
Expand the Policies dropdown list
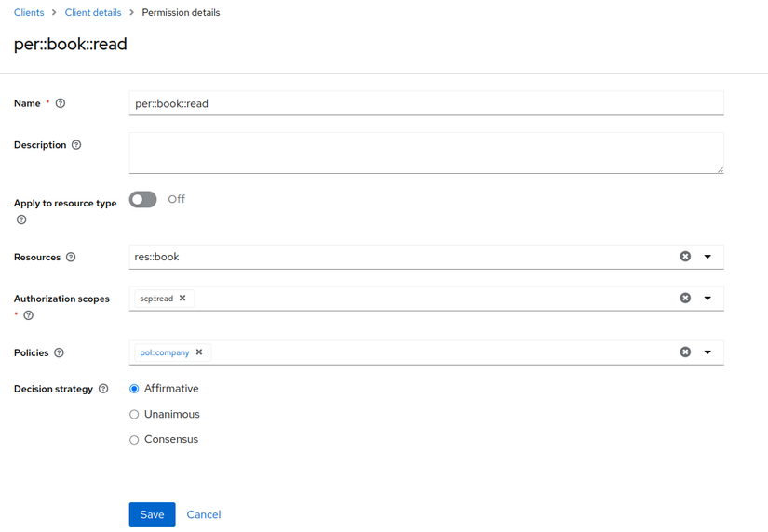(707, 352)
